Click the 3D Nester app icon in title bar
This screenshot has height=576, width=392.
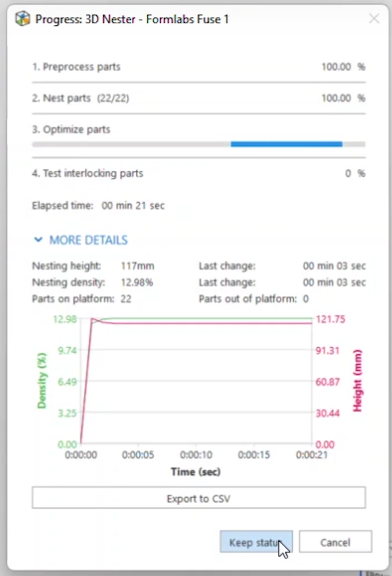click(22, 19)
